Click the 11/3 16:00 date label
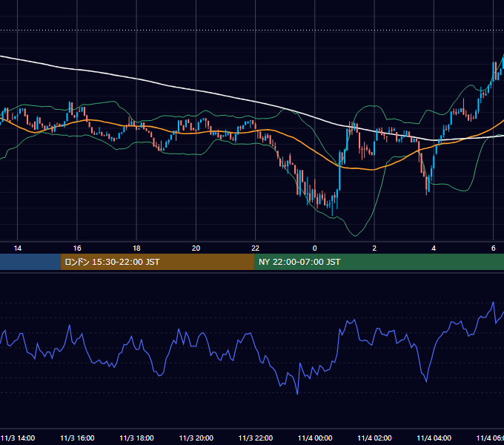Screen dimensions: 504x445 [x=77, y=438]
